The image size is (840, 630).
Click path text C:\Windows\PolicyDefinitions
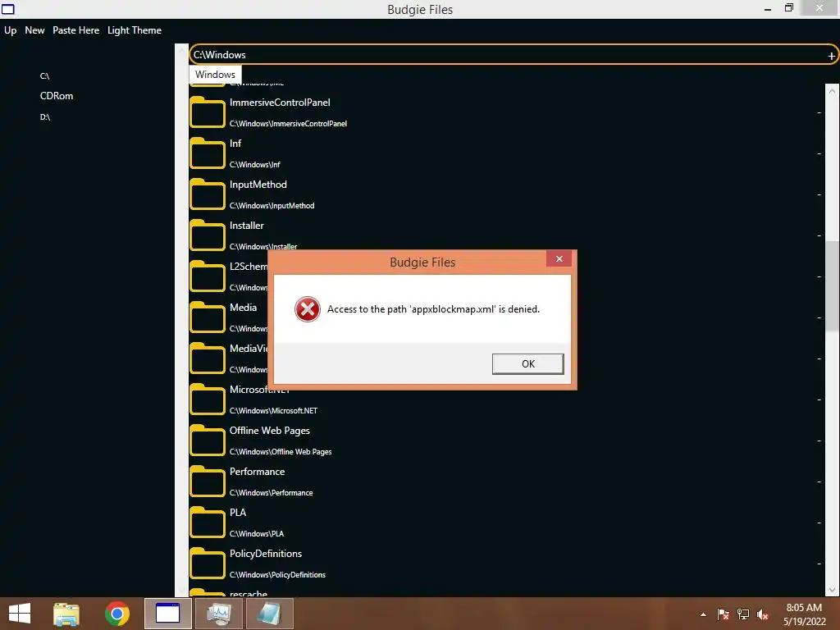click(277, 575)
